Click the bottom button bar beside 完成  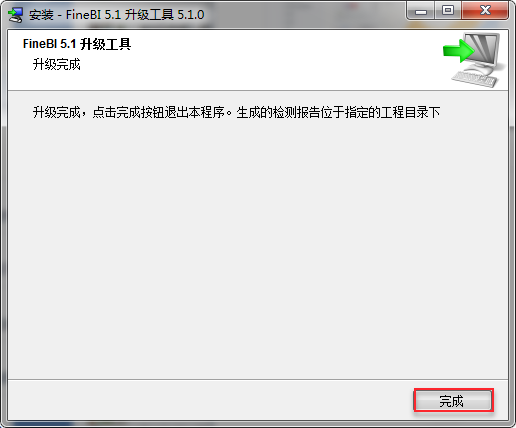(x=210, y=400)
